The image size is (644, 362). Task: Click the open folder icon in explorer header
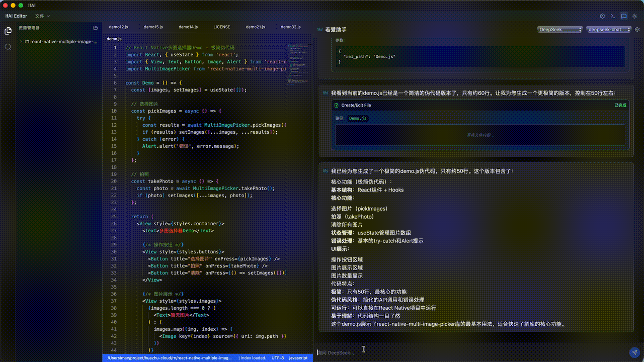coord(96,28)
